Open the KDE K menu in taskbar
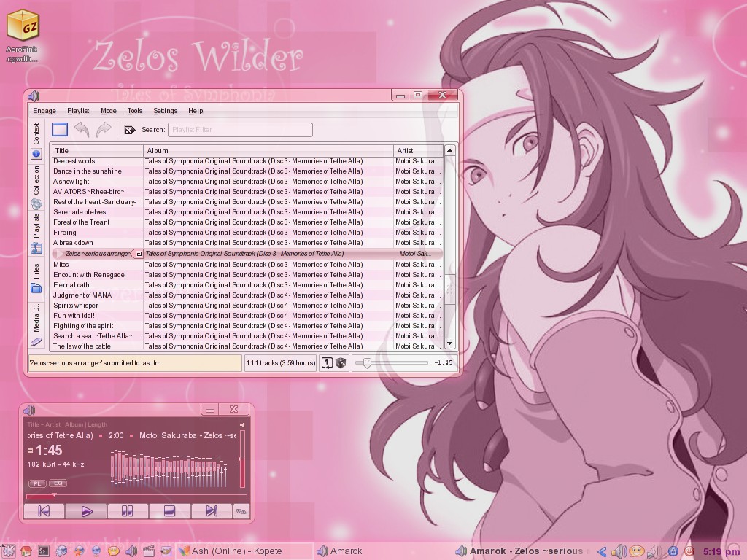Viewport: 747px width, 560px height. point(8,551)
